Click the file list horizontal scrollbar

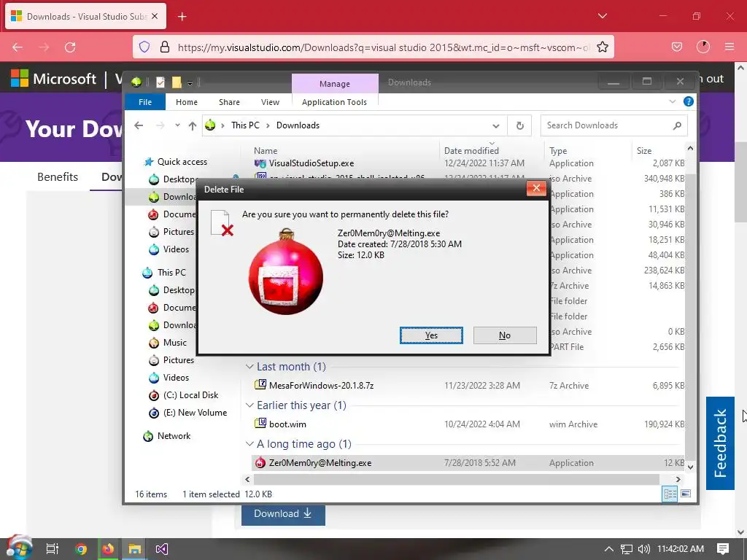(x=457, y=479)
